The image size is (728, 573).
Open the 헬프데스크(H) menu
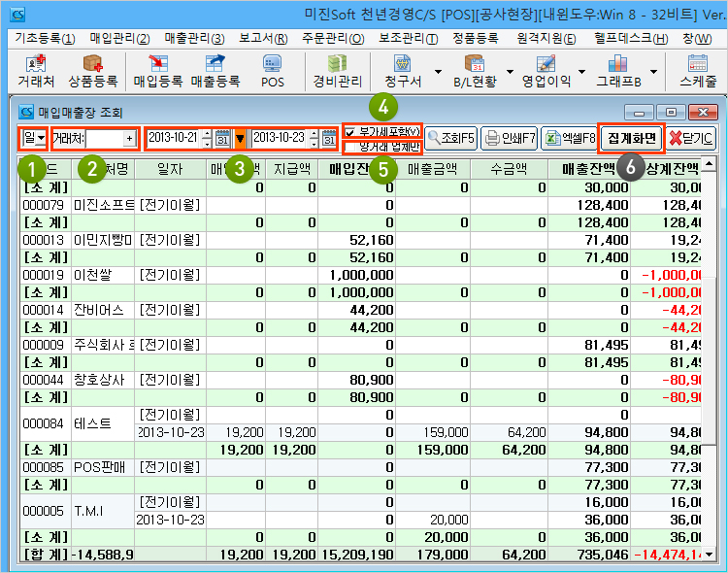coord(631,38)
